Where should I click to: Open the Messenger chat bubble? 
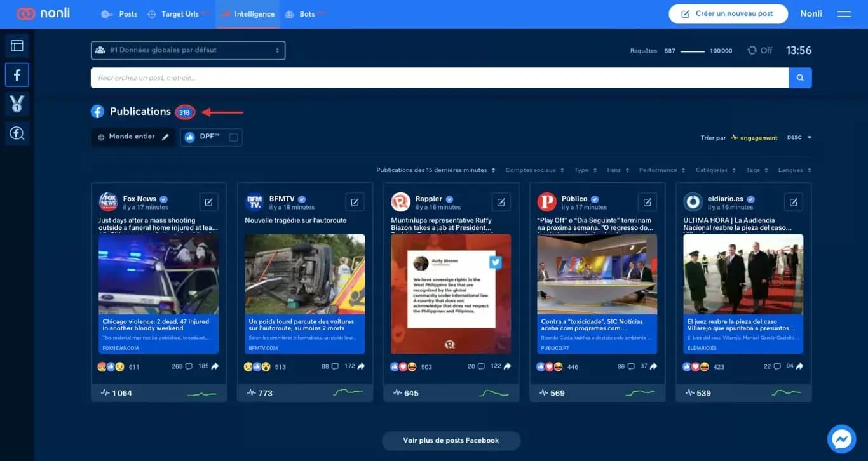point(841,439)
